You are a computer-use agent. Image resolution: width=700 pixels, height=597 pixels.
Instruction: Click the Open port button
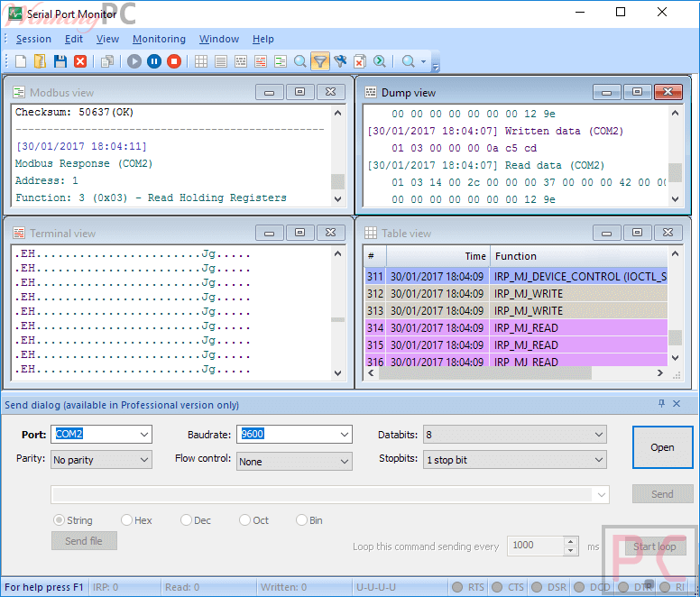662,447
